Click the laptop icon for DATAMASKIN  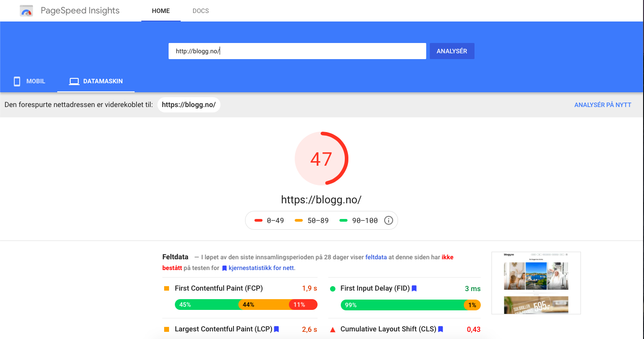[74, 82]
